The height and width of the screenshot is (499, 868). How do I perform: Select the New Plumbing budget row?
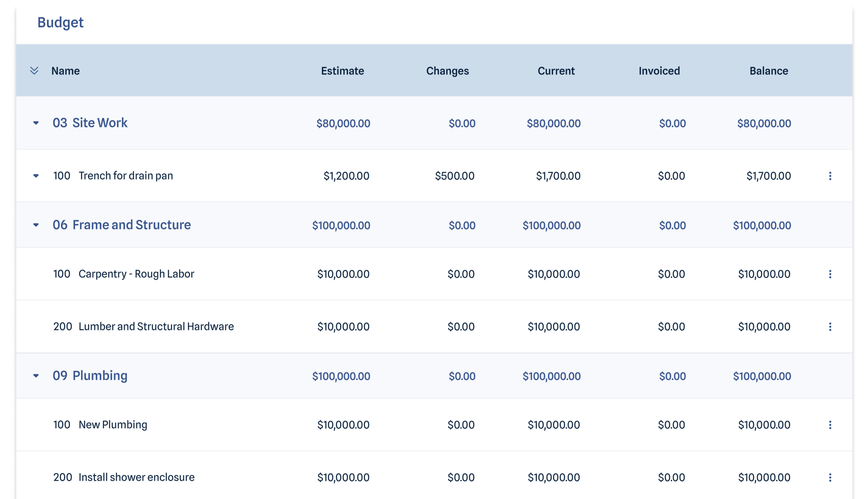click(113, 424)
